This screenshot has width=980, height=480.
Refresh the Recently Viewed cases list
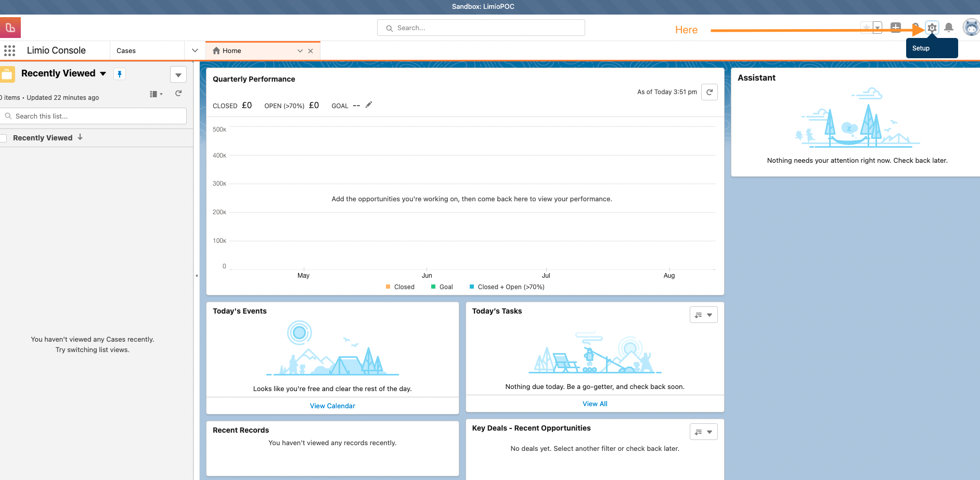(x=178, y=94)
